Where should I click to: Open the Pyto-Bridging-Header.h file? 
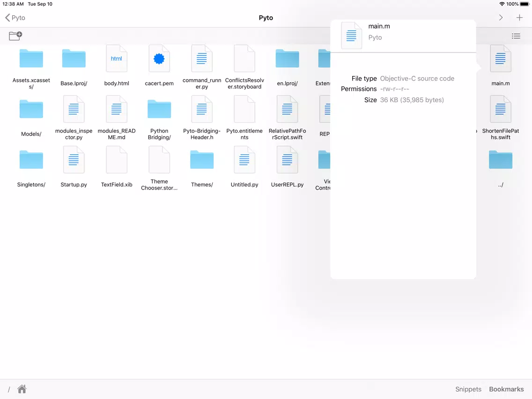202,109
